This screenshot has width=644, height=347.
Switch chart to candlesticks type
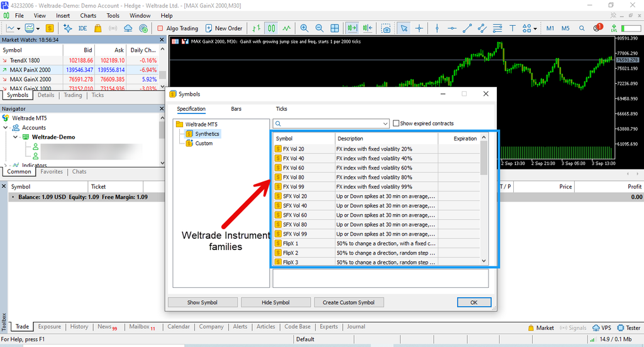tap(272, 28)
